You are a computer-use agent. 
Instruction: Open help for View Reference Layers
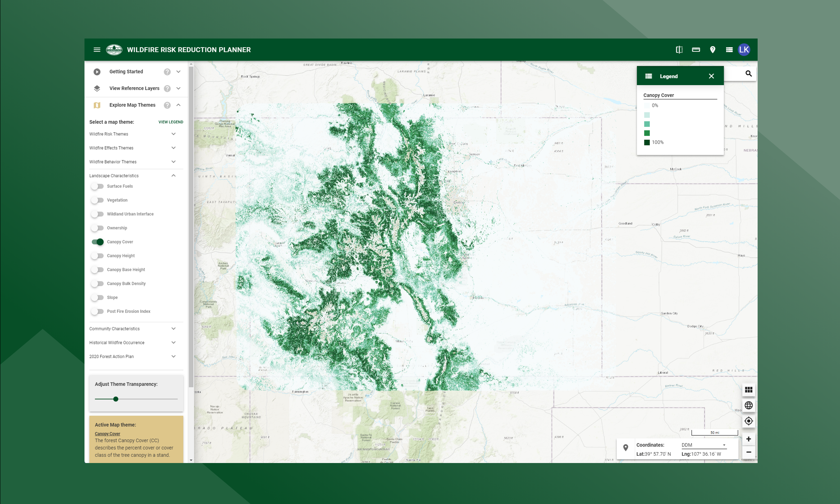tap(167, 88)
